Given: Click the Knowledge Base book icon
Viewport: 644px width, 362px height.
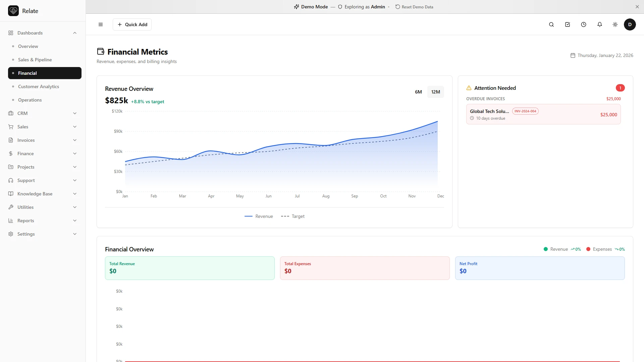Looking at the screenshot, I should 11,194.
